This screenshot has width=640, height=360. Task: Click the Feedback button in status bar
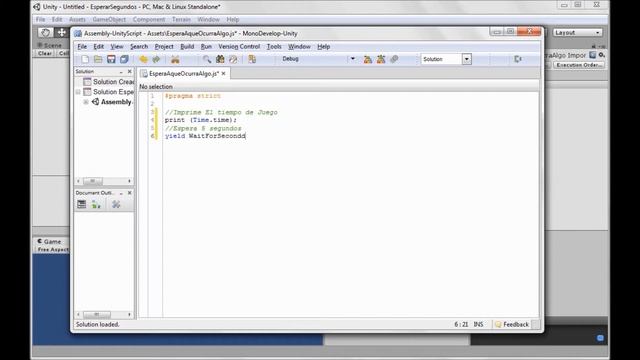[512, 324]
